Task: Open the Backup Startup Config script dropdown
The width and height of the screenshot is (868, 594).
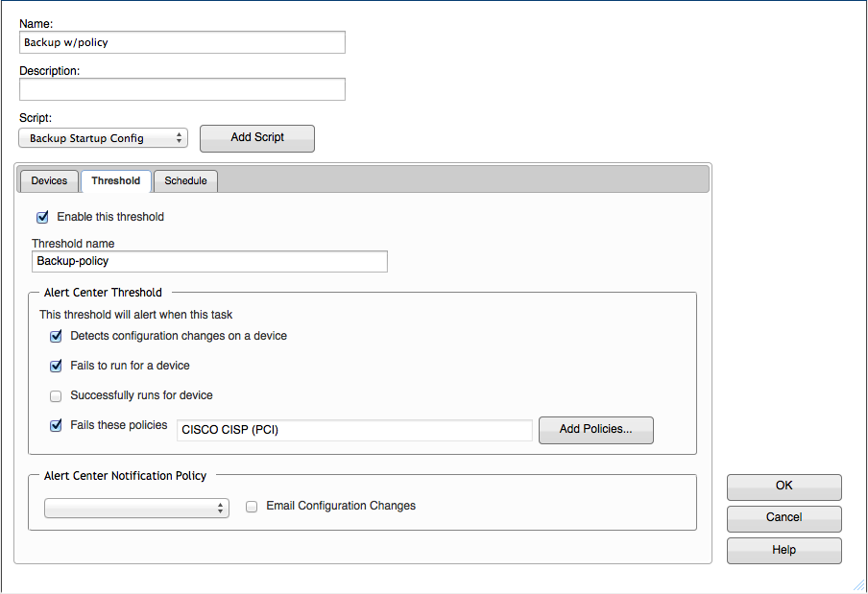Action: (x=103, y=138)
